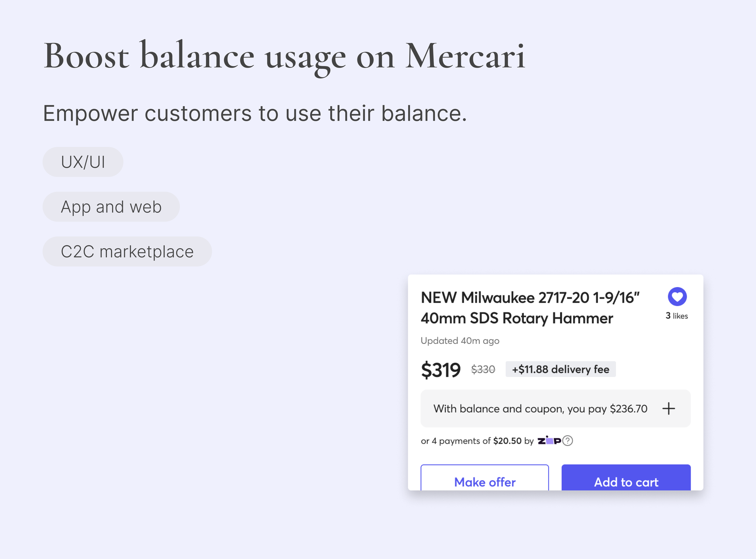Select the App and web tag

[111, 207]
